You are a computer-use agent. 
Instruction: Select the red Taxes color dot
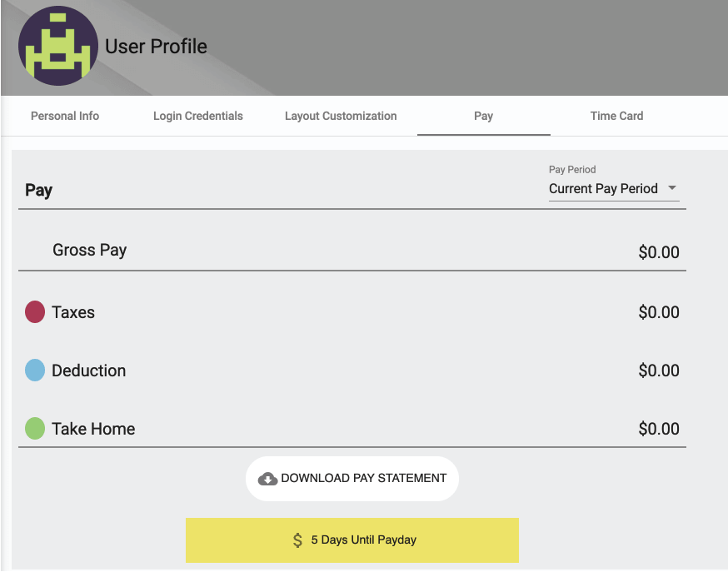point(35,311)
